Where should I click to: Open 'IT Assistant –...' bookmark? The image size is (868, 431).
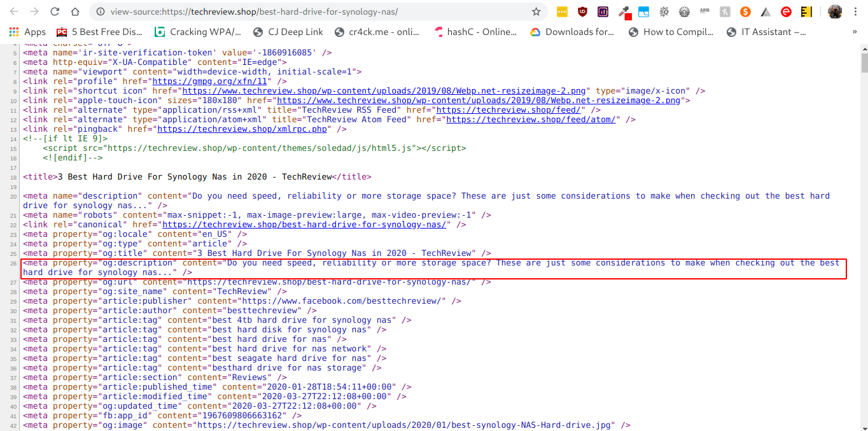pos(766,32)
